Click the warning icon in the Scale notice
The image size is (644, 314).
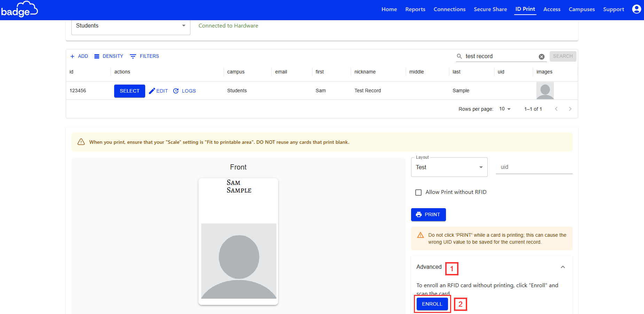click(x=81, y=142)
